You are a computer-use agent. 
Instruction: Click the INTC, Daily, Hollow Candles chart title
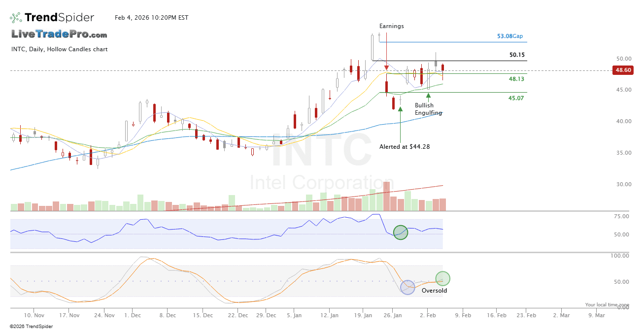pyautogui.click(x=59, y=49)
